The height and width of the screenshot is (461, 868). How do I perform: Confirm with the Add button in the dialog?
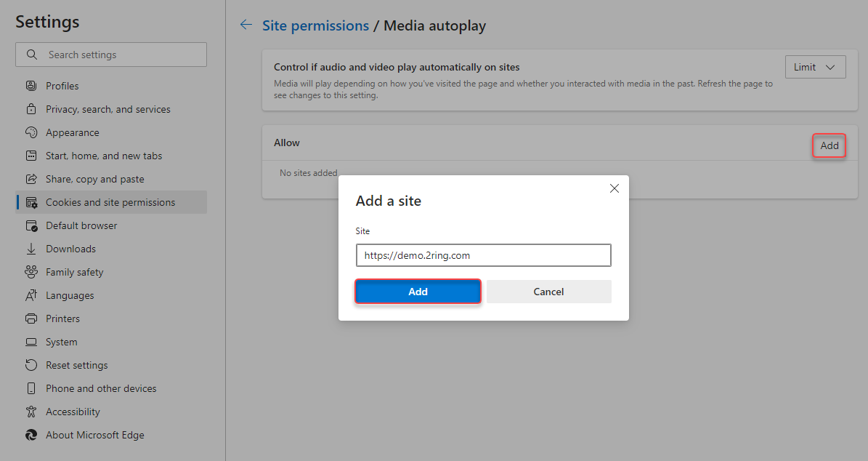[x=418, y=291]
